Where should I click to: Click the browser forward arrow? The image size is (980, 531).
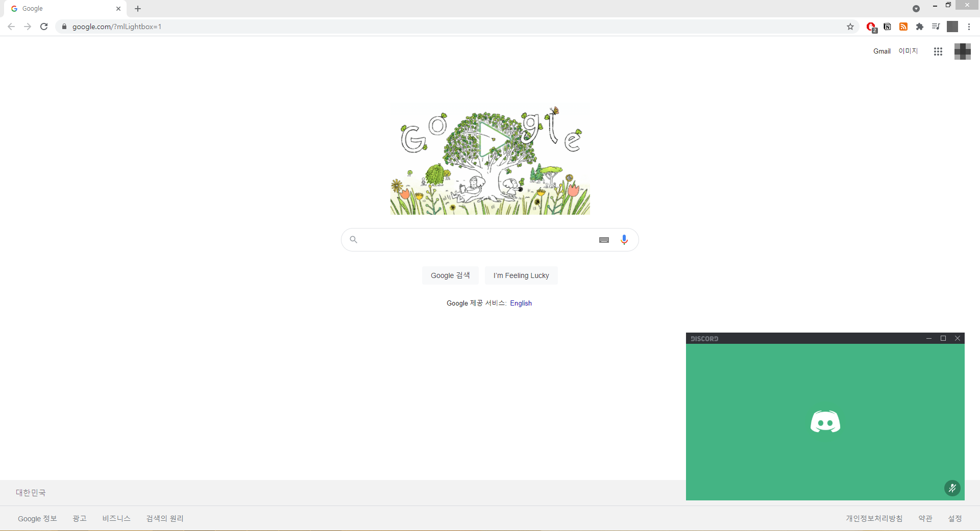point(28,27)
